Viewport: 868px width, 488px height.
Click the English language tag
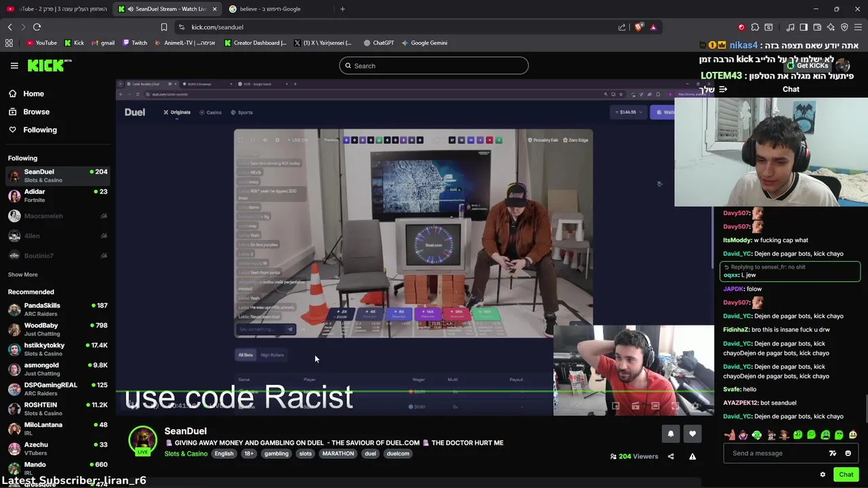pyautogui.click(x=224, y=453)
